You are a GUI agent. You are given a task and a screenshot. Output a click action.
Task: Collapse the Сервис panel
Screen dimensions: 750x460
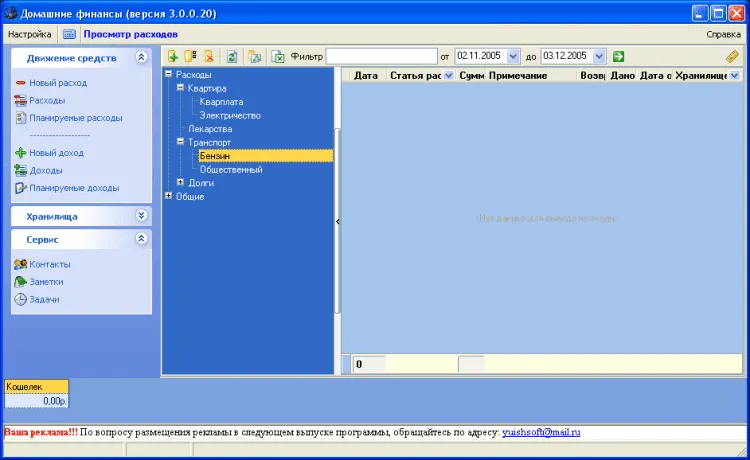(141, 239)
